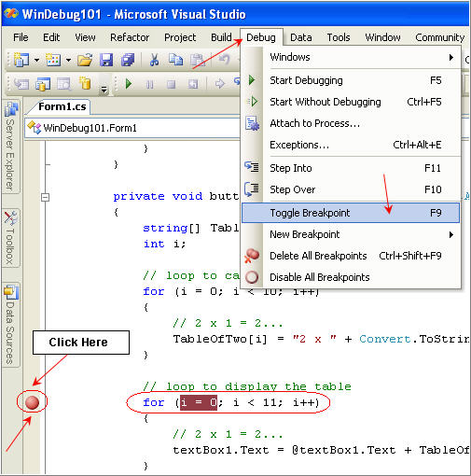Viewport: 471px width, 476px height.
Task: Click the first data toolbar icon with arrow
Action: (x=21, y=84)
